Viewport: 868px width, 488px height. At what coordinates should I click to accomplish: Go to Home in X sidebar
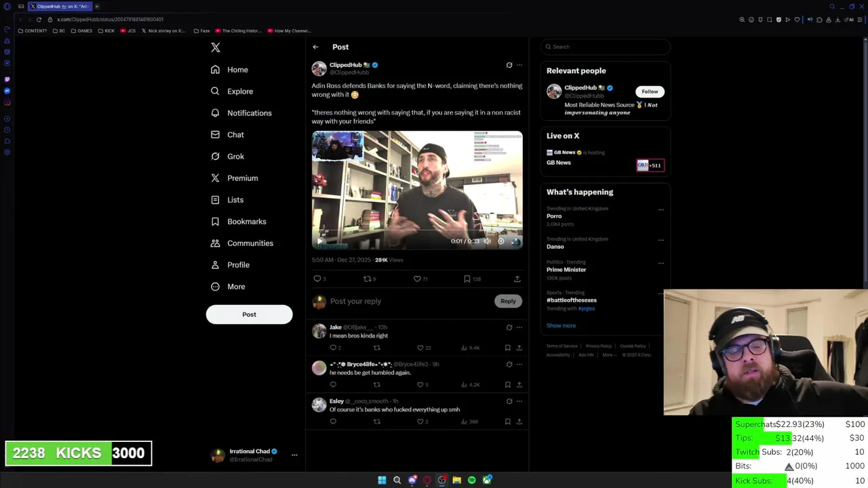point(229,70)
